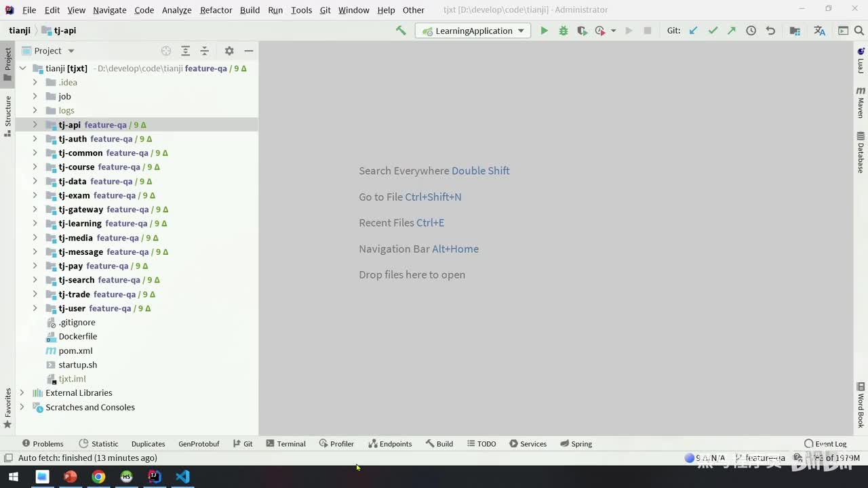Open the Refactor menu
This screenshot has width=868, height=488.
216,10
